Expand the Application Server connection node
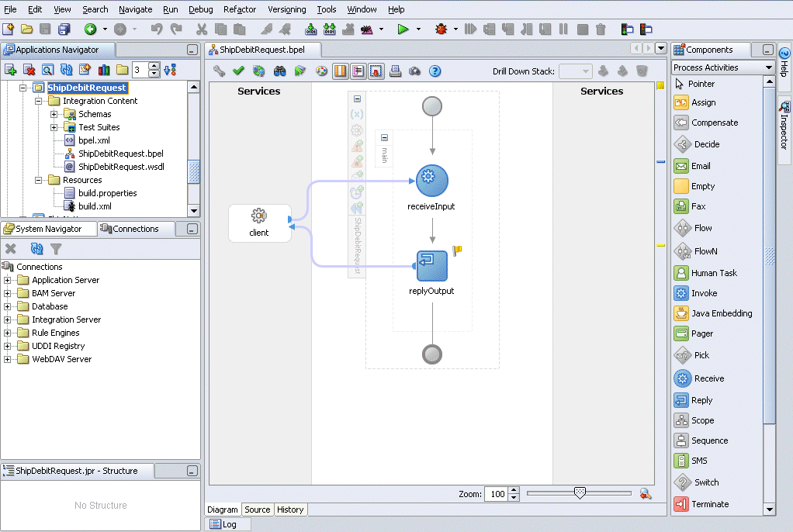 (x=8, y=280)
